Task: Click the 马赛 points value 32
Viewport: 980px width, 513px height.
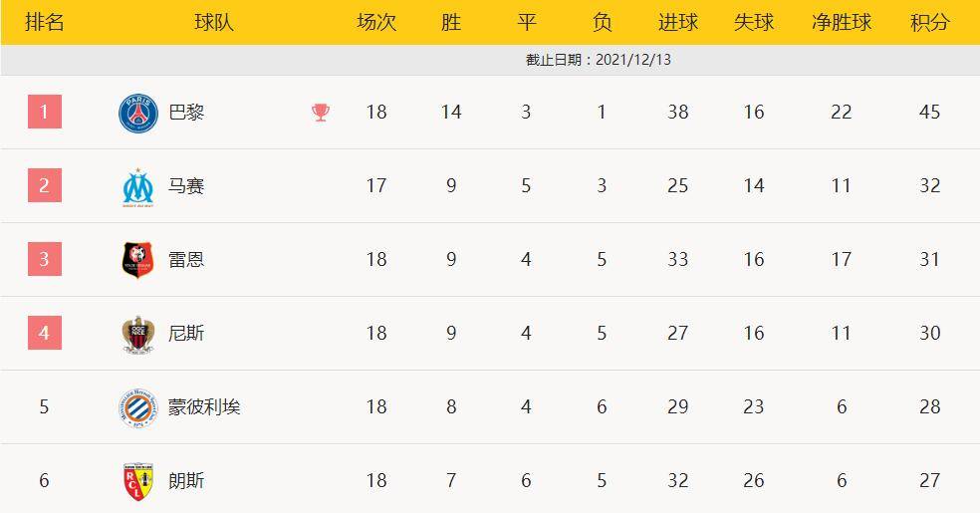Action: click(x=929, y=186)
